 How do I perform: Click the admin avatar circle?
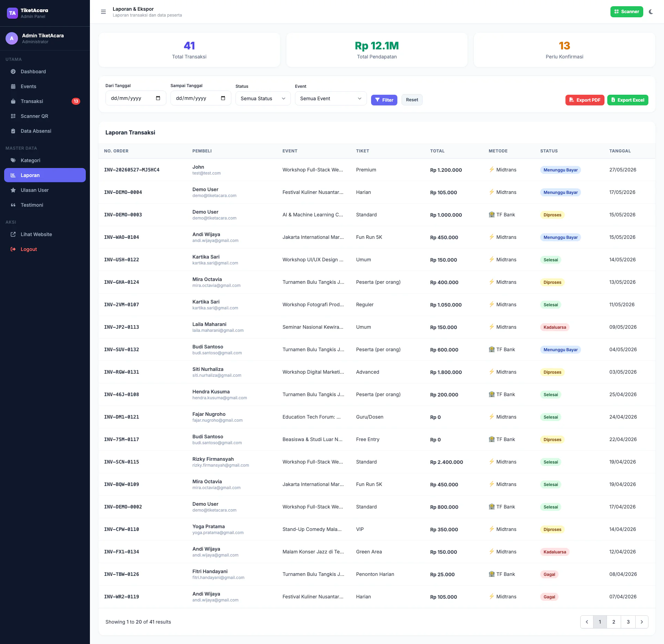pyautogui.click(x=12, y=38)
